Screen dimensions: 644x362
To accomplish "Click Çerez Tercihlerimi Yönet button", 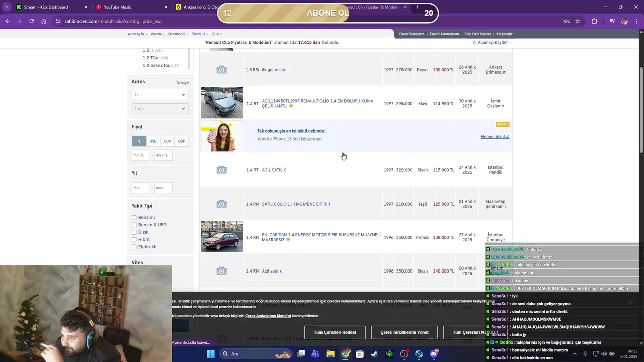I will 405,332.
